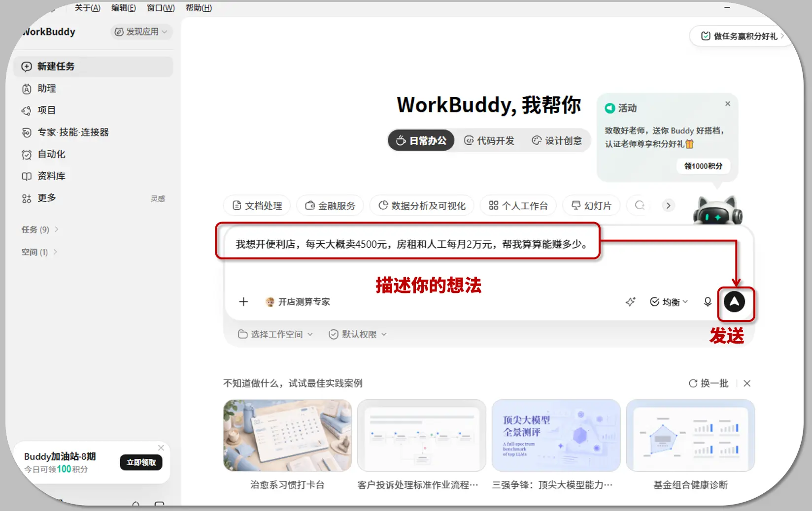Screen dimensions: 812x511
Task: Select the 幻灯片 category chip
Action: tap(591, 206)
